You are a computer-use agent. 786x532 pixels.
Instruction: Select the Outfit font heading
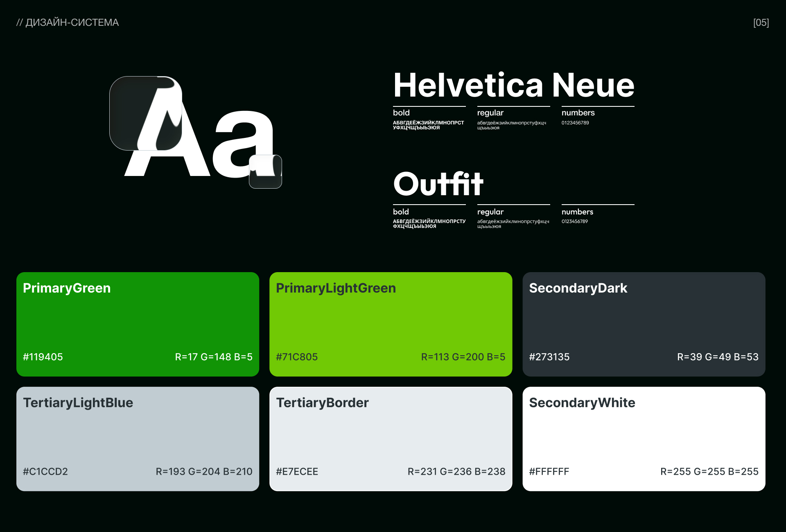pos(437,185)
